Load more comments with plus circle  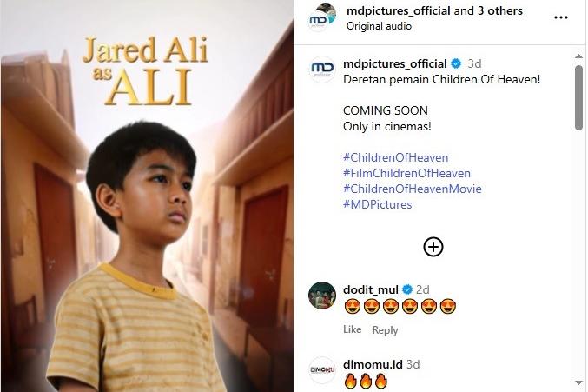[x=433, y=247]
